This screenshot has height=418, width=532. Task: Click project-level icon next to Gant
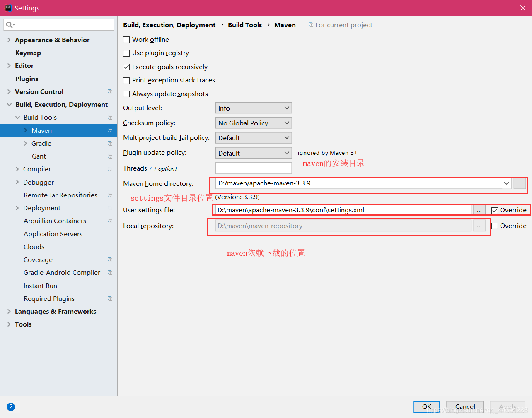[110, 156]
